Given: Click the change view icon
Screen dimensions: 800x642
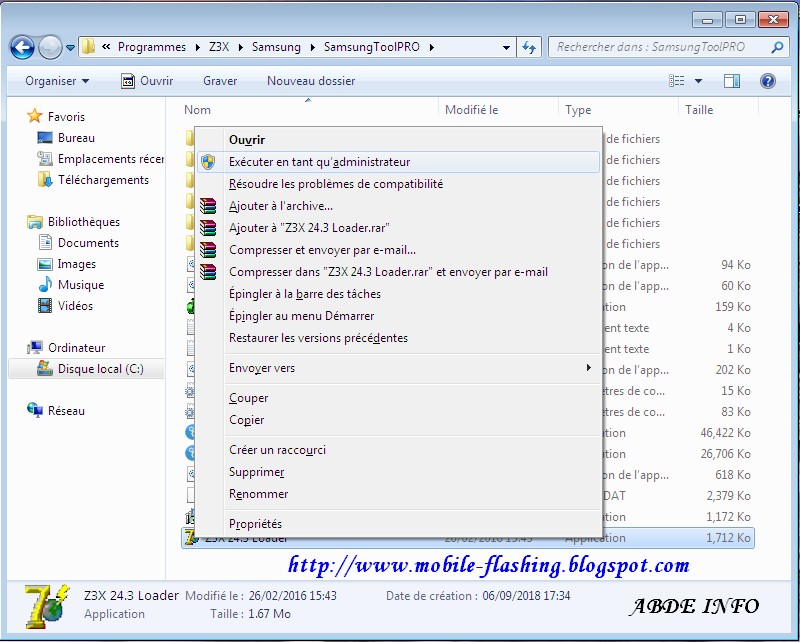Looking at the screenshot, I should tap(676, 81).
